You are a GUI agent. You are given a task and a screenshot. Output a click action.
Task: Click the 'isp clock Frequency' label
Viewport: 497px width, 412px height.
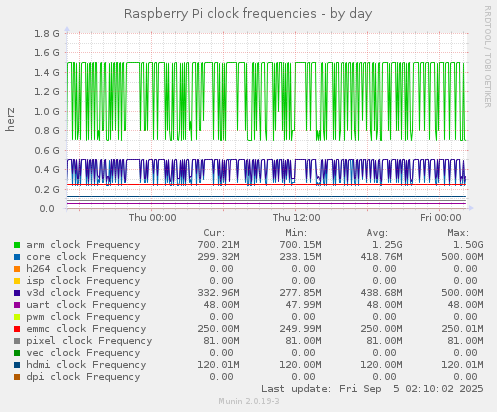click(83, 281)
